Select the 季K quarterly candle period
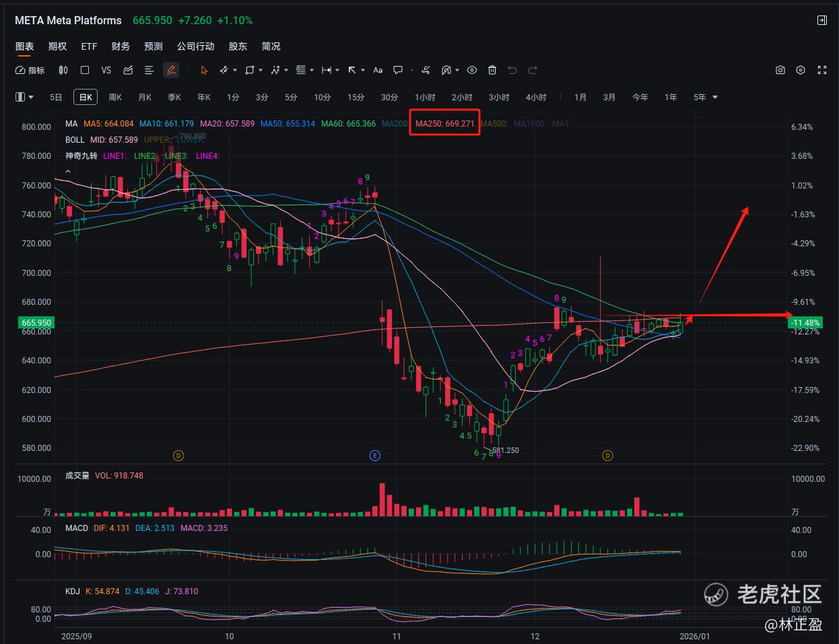This screenshot has width=839, height=644. [174, 98]
